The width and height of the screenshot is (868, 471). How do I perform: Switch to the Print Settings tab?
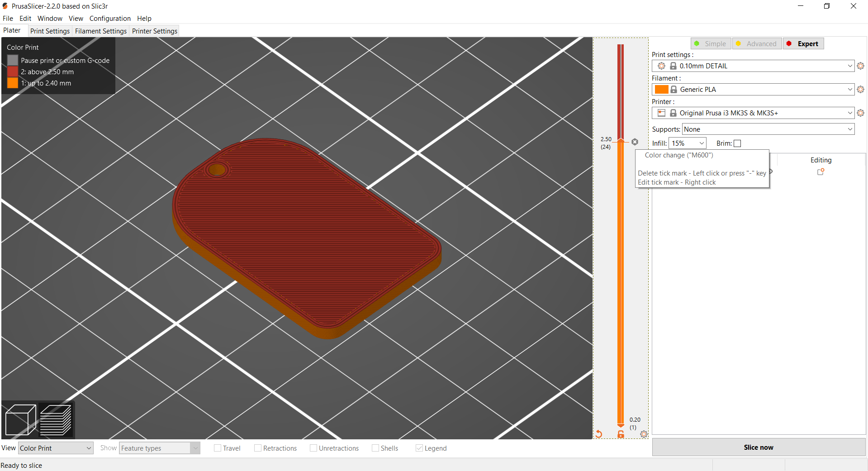pos(50,31)
